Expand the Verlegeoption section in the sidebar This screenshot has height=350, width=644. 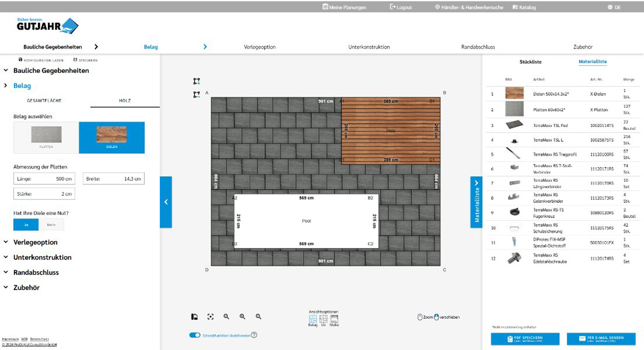tap(35, 242)
